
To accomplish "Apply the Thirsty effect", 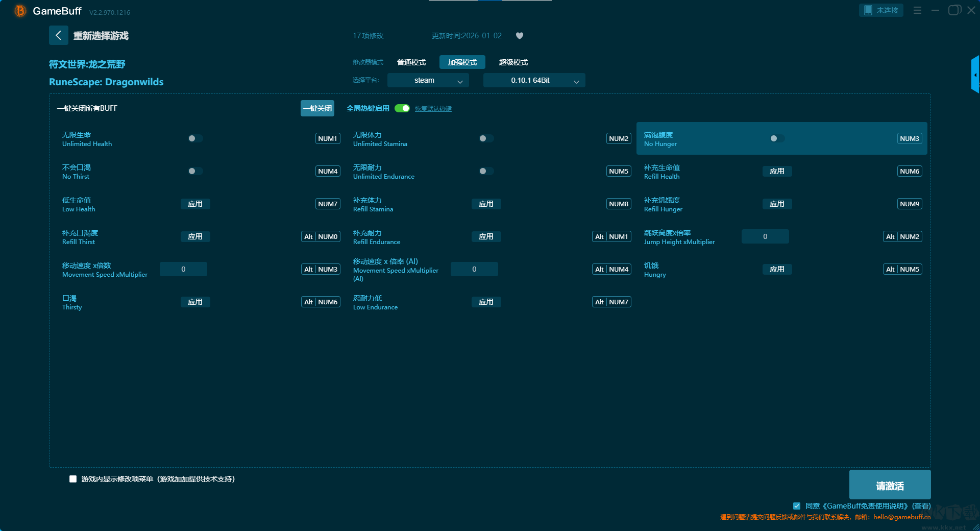I will [x=195, y=302].
